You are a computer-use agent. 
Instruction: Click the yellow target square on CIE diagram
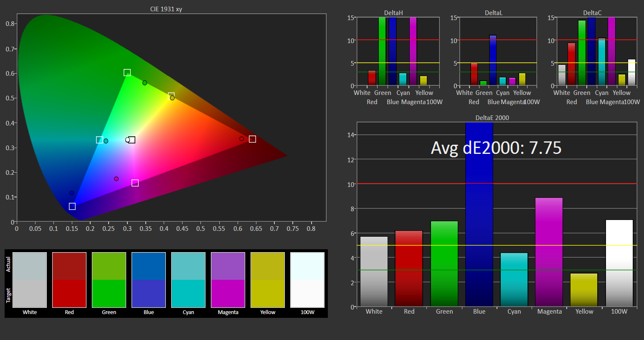(x=171, y=96)
